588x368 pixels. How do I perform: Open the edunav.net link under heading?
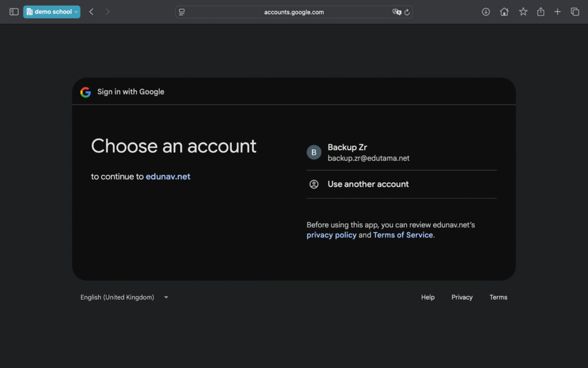tap(168, 177)
